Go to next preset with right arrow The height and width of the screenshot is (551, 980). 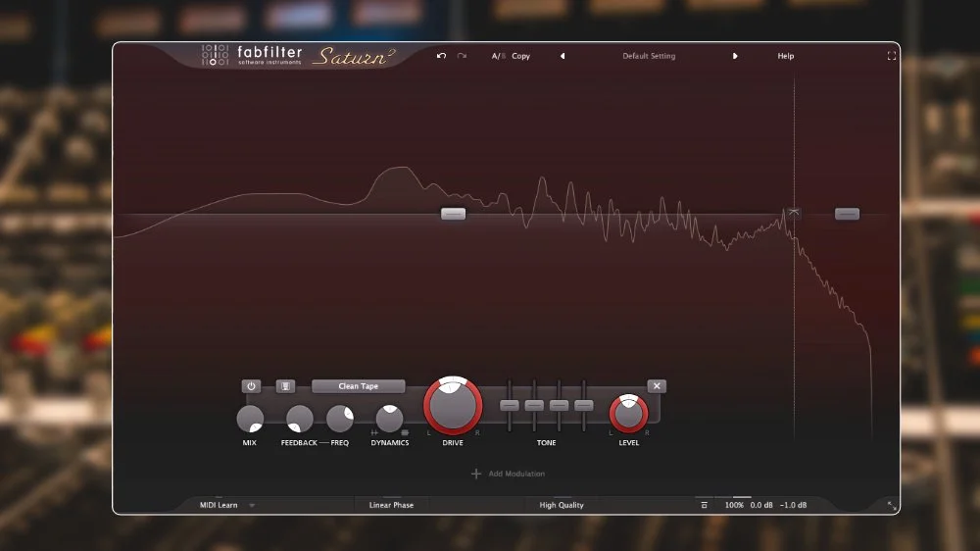coord(735,56)
